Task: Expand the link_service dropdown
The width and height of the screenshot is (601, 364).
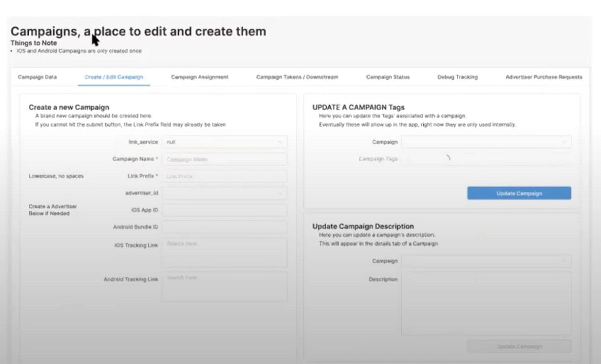Action: tap(224, 142)
